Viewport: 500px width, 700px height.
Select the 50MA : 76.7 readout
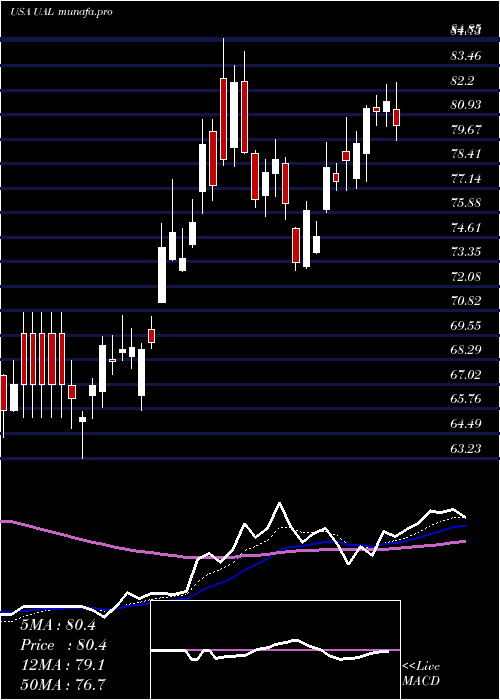(62, 684)
